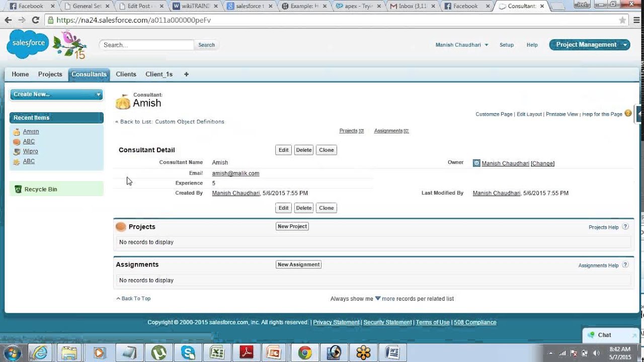The width and height of the screenshot is (644, 362).
Task: Open the Projects tab
Action: 50,74
